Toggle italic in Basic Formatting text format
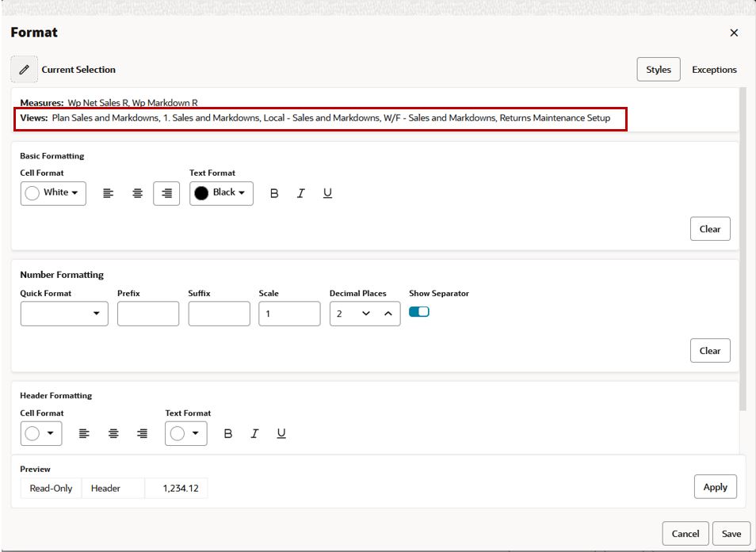The width and height of the screenshot is (756, 552). [x=301, y=193]
